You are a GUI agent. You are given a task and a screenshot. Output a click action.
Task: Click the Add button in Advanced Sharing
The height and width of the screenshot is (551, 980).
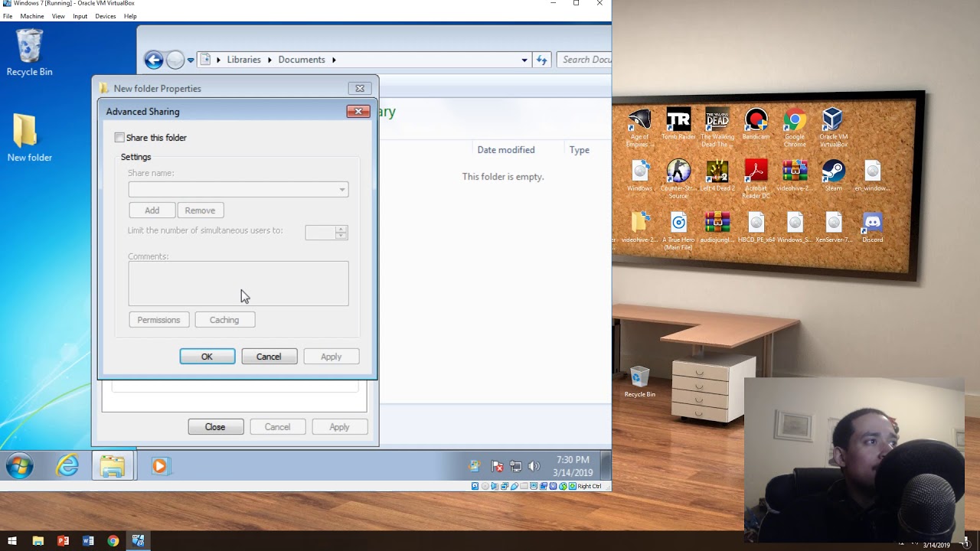(x=152, y=210)
